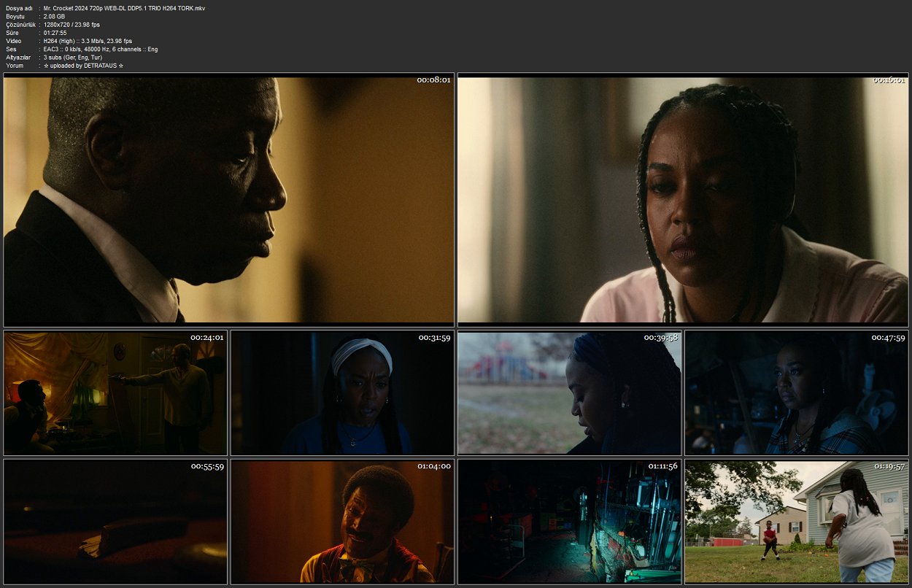Image resolution: width=912 pixels, height=588 pixels.
Task: Pick the frame stamped 00:47:59
Action: pos(797,393)
